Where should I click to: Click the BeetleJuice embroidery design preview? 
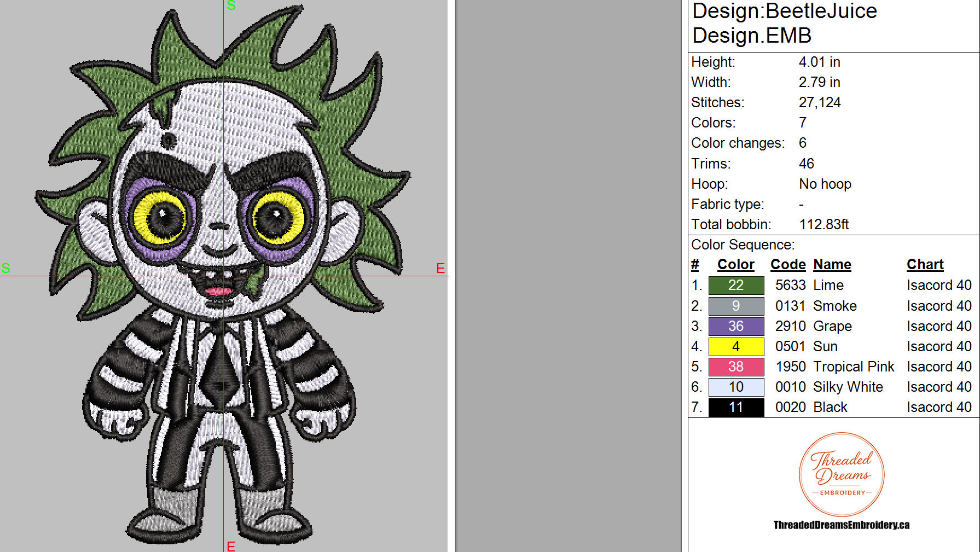pyautogui.click(x=223, y=276)
